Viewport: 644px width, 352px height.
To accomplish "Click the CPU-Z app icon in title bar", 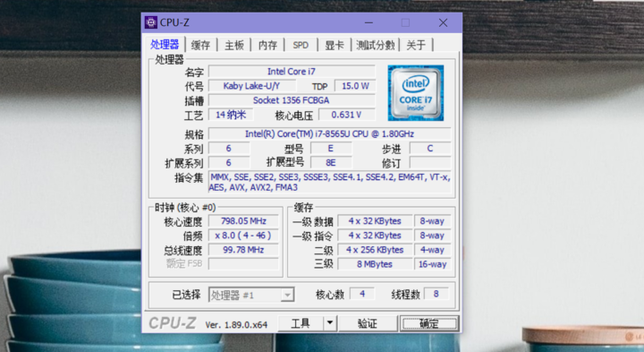I will pyautogui.click(x=151, y=22).
